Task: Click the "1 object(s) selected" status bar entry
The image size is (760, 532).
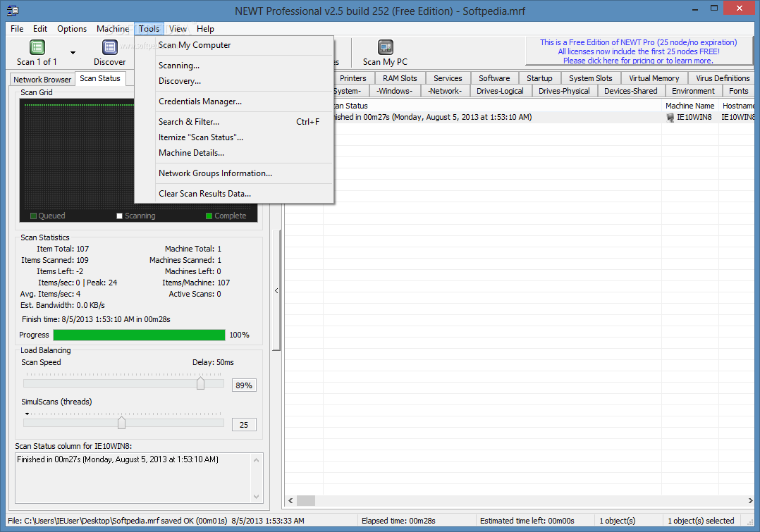Action: pyautogui.click(x=701, y=521)
